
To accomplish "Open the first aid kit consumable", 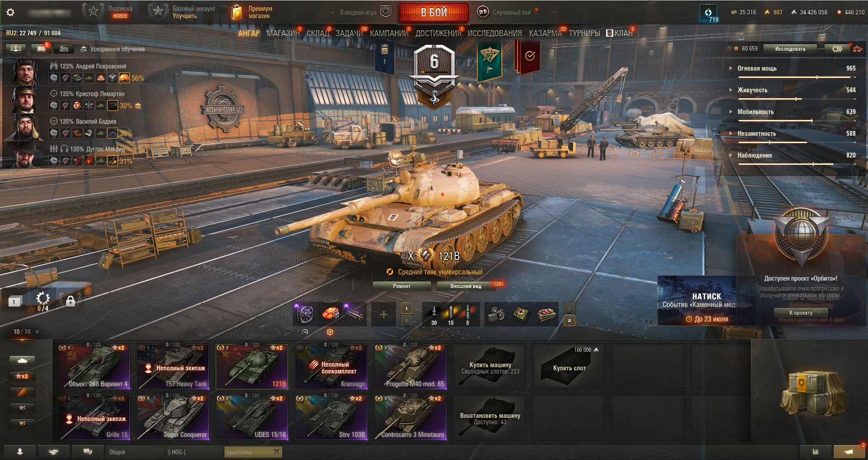I will tap(522, 314).
